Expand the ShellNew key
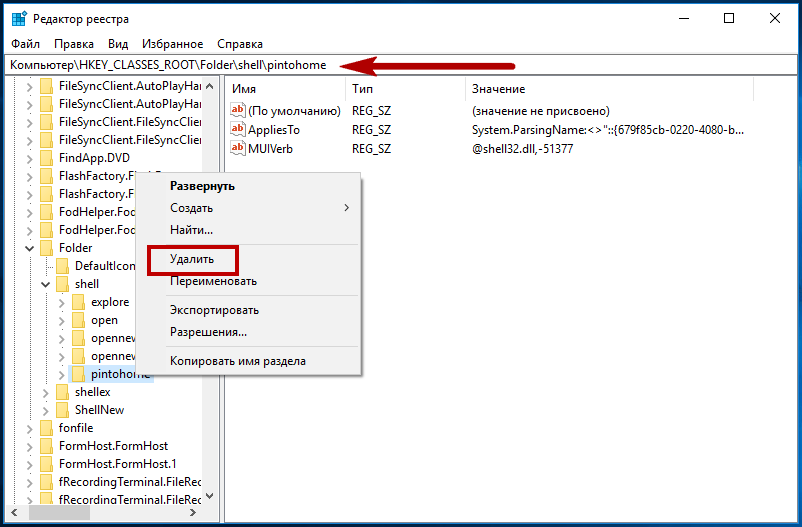Screen dimensions: 802x527 coord(46,411)
